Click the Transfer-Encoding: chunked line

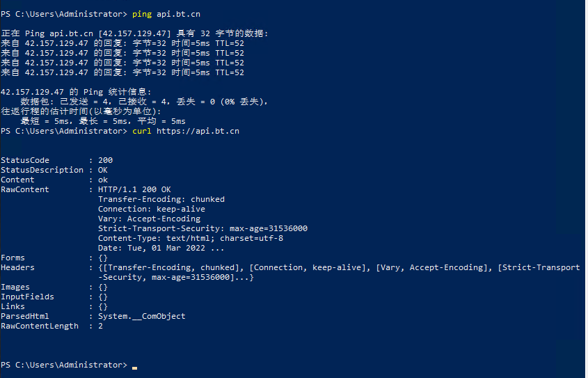point(161,199)
